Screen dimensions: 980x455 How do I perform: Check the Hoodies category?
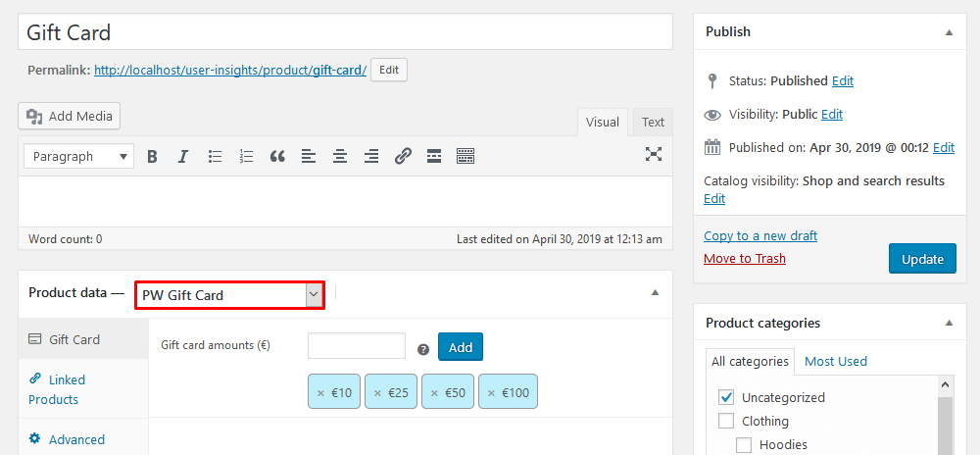coord(743,445)
